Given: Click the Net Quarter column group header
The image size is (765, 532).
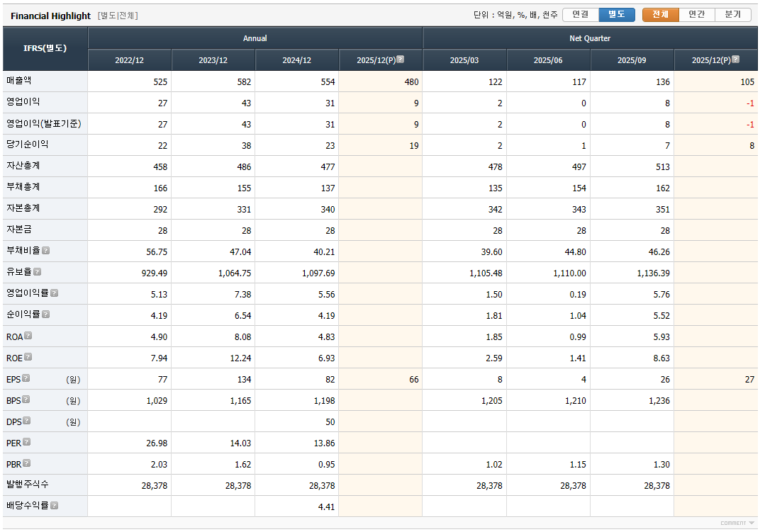Looking at the screenshot, I should tap(590, 38).
